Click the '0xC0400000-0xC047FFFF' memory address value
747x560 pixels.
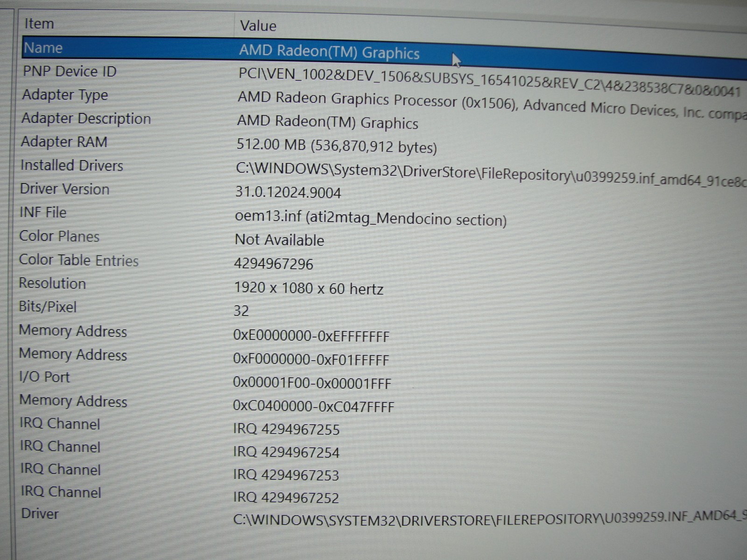(x=313, y=406)
